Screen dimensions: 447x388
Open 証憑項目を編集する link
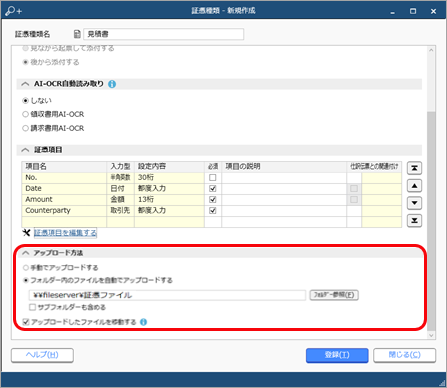click(x=65, y=233)
